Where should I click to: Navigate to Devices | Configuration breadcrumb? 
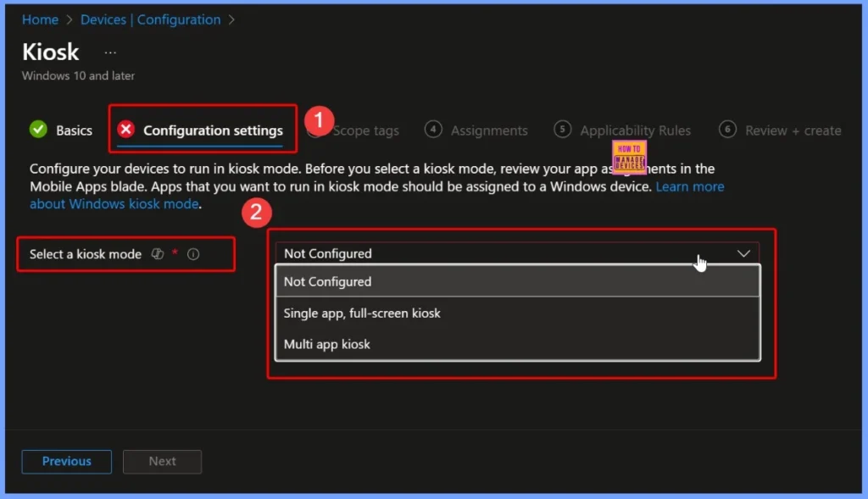coord(150,19)
